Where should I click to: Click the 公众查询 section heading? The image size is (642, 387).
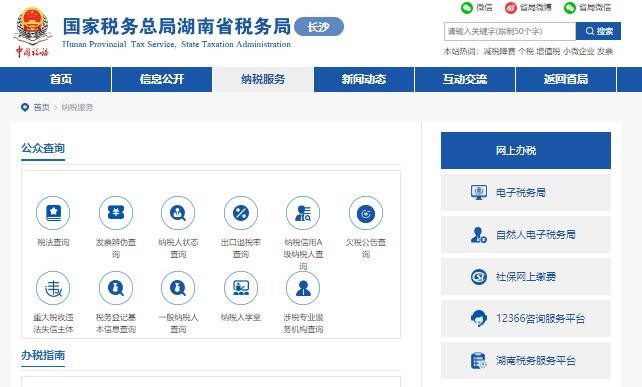[43, 148]
